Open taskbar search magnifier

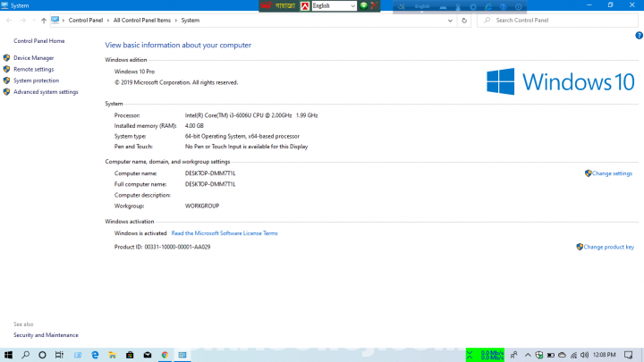click(25, 355)
